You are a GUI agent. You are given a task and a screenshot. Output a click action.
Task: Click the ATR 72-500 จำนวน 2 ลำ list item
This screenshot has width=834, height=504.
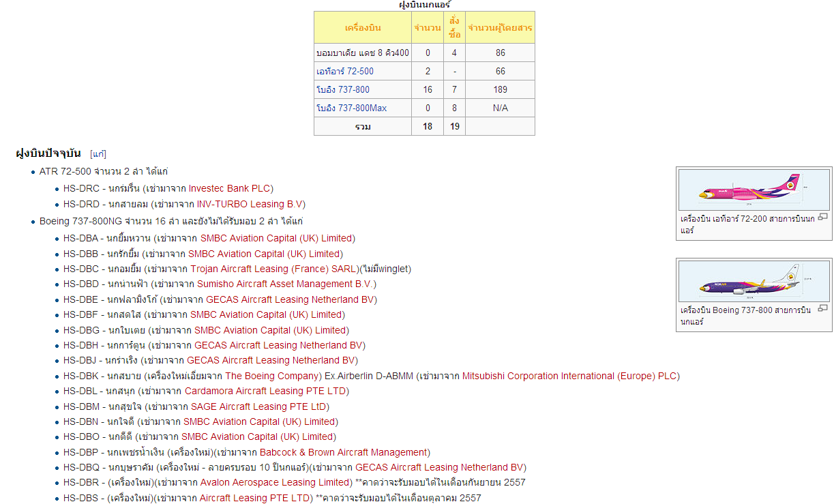tap(104, 171)
